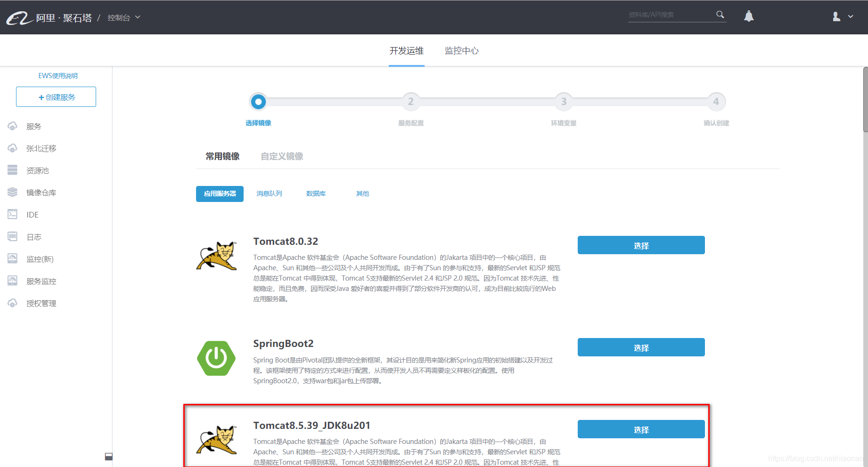The width and height of the screenshot is (868, 467).
Task: Click the Tomcat8.0.32 title
Action: 286,242
